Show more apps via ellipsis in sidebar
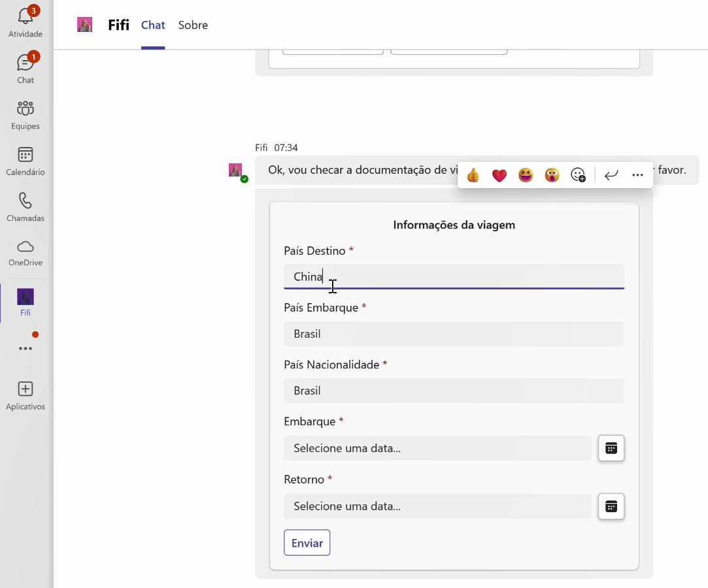The width and height of the screenshot is (708, 588). pyautogui.click(x=25, y=349)
